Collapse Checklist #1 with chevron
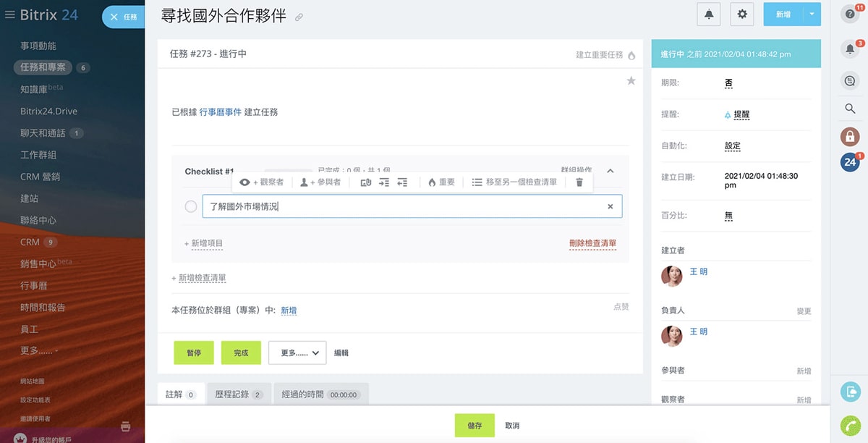868x443 pixels. click(x=610, y=172)
